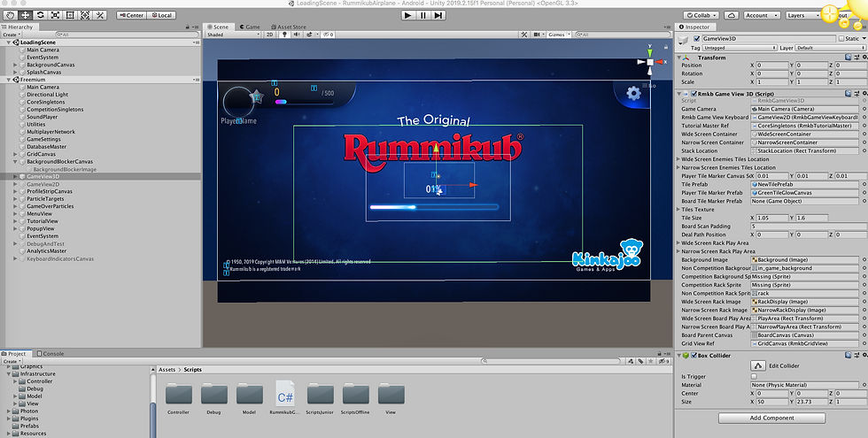Open the Layers dropdown
The width and height of the screenshot is (868, 438).
[802, 15]
